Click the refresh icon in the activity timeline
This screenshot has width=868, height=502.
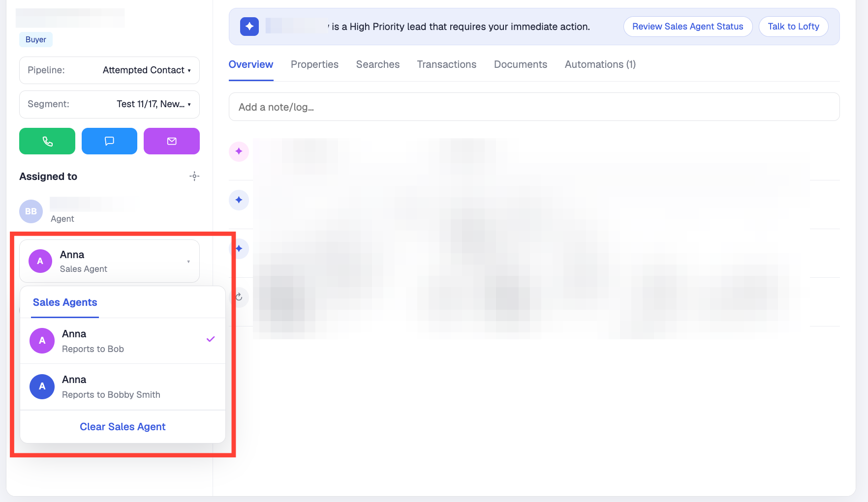coord(239,297)
